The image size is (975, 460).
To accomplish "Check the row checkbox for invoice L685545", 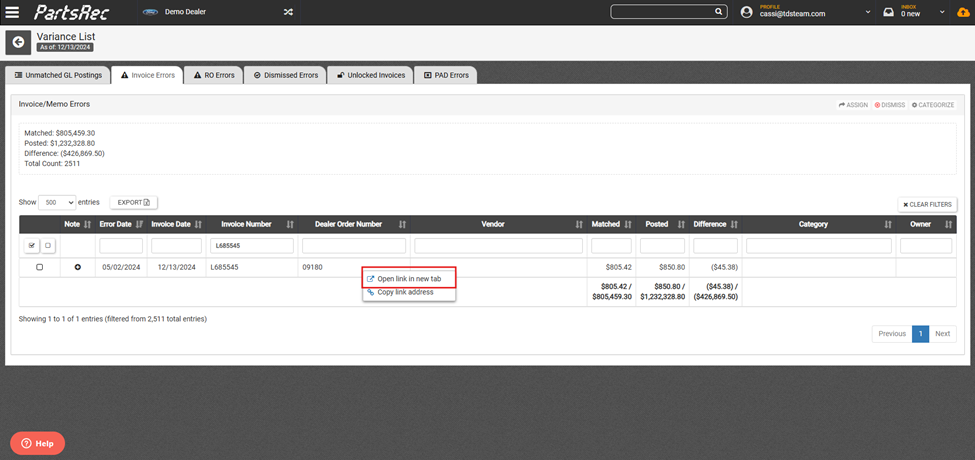I will click(39, 267).
